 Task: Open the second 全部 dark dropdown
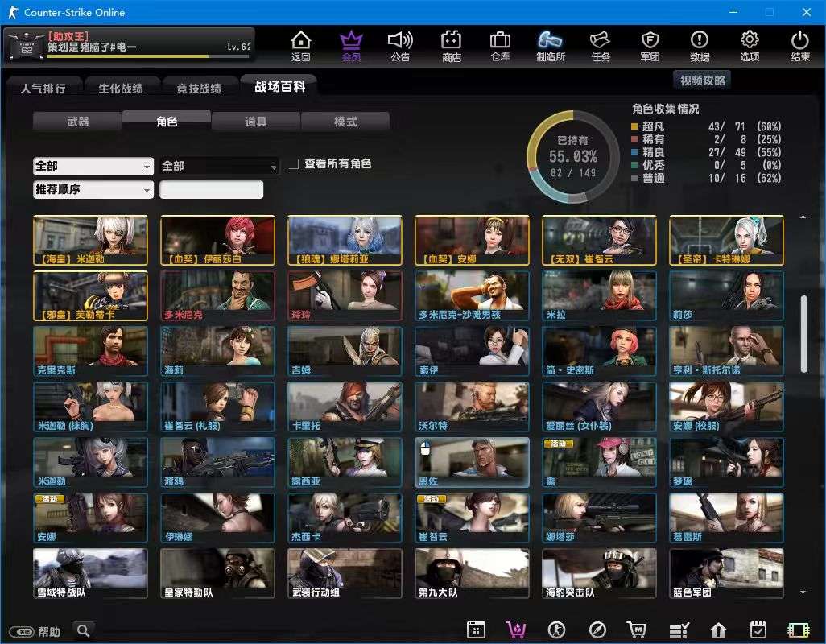tap(219, 167)
